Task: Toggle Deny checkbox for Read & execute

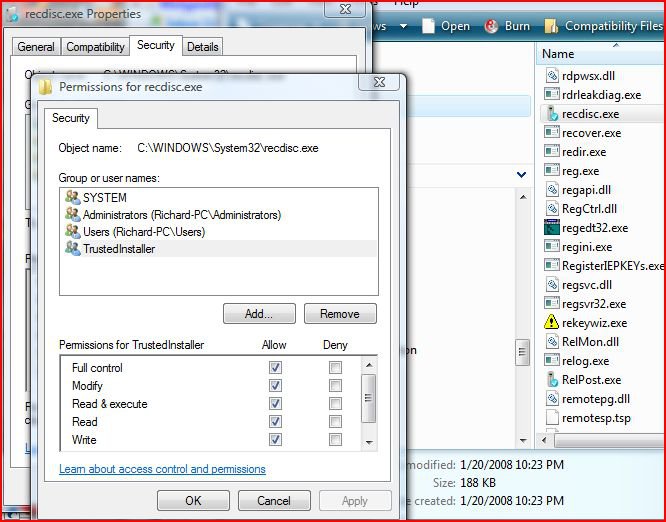Action: pyautogui.click(x=335, y=403)
